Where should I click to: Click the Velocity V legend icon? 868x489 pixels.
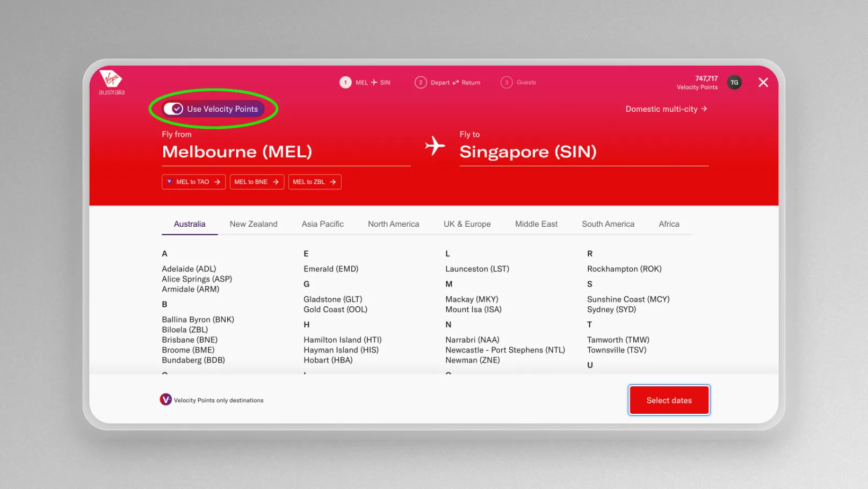(x=165, y=399)
